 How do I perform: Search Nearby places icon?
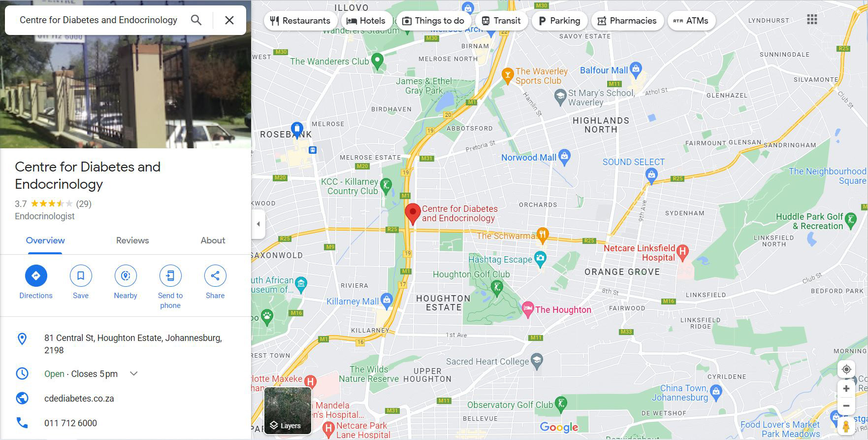tap(126, 275)
